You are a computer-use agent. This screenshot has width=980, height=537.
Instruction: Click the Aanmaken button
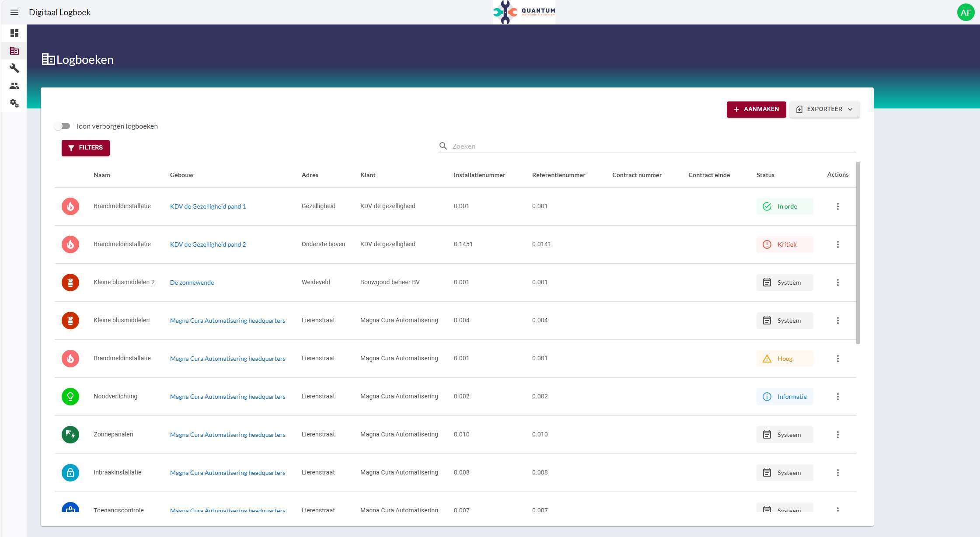(756, 109)
